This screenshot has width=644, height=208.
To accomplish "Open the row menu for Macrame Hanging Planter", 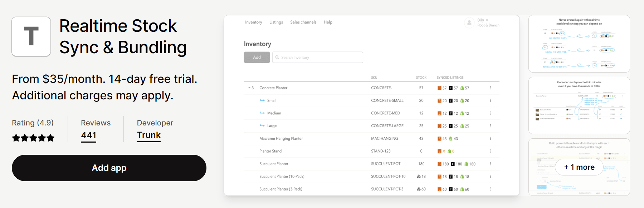I will (490, 139).
